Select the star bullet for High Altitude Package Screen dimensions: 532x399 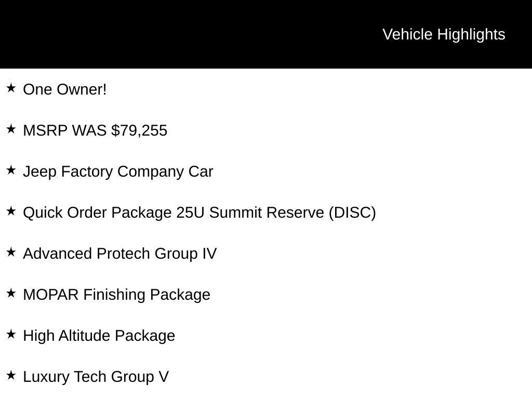click(x=11, y=334)
